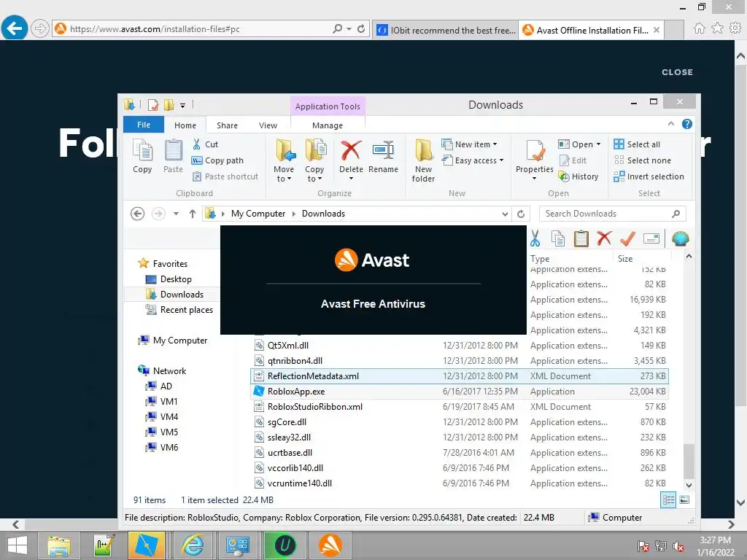This screenshot has width=747, height=560.
Task: Click the large Copy icon in Clipboard group
Action: click(x=142, y=150)
